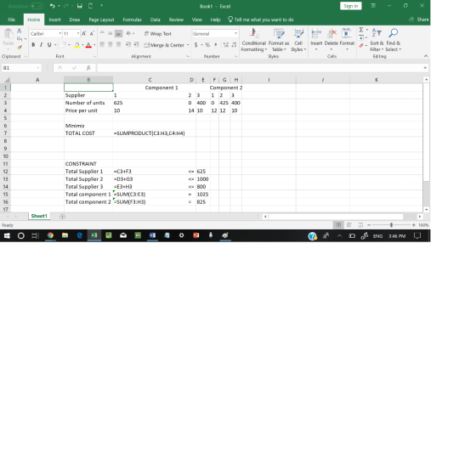
Task: Click the Accounting Number Format dollar icon
Action: coord(196,45)
